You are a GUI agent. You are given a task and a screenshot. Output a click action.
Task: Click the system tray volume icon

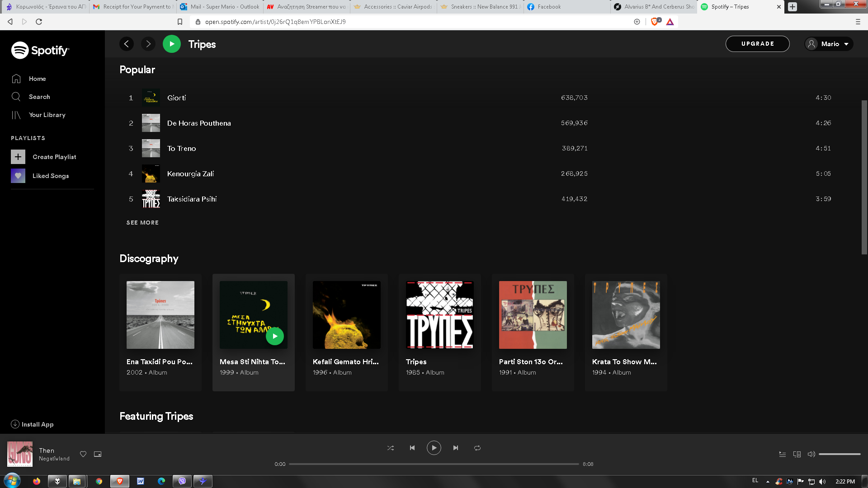click(x=822, y=481)
